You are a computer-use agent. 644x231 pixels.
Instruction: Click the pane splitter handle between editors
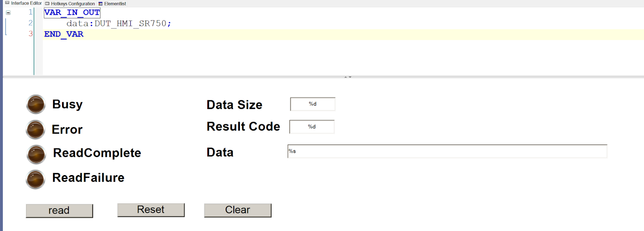pos(348,76)
